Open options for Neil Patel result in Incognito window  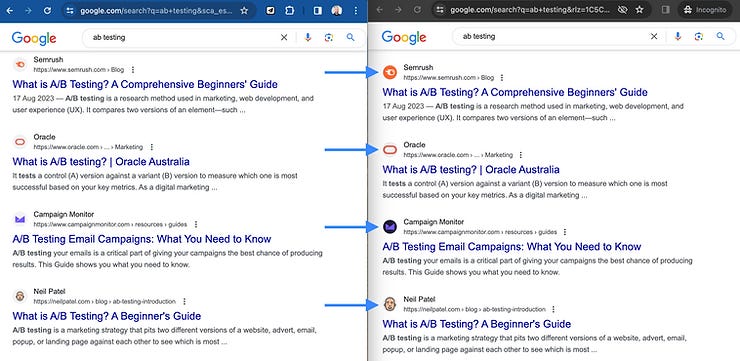coord(554,309)
